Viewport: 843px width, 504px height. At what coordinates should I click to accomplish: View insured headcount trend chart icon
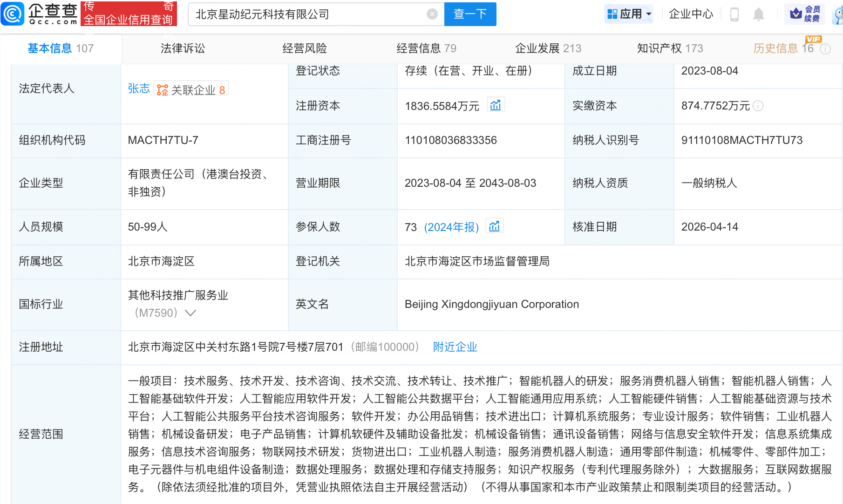pos(495,226)
